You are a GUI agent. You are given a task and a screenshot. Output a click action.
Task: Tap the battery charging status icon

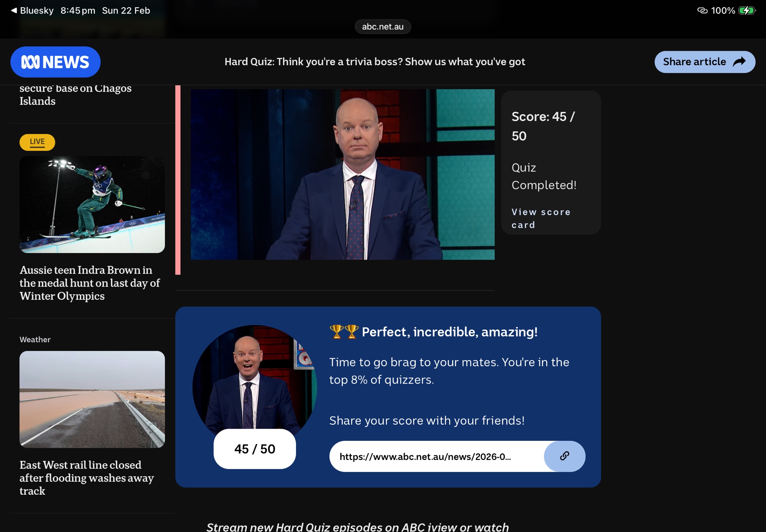tap(747, 10)
